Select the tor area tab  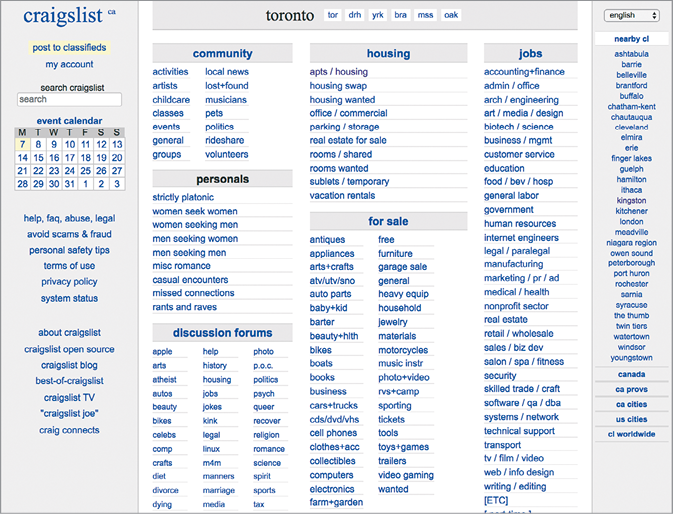pos(333,16)
